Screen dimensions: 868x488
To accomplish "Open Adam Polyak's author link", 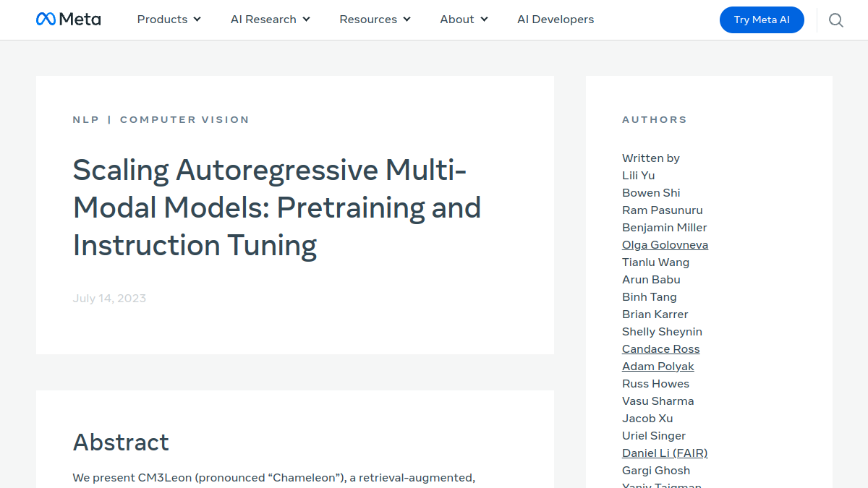I will pos(658,366).
